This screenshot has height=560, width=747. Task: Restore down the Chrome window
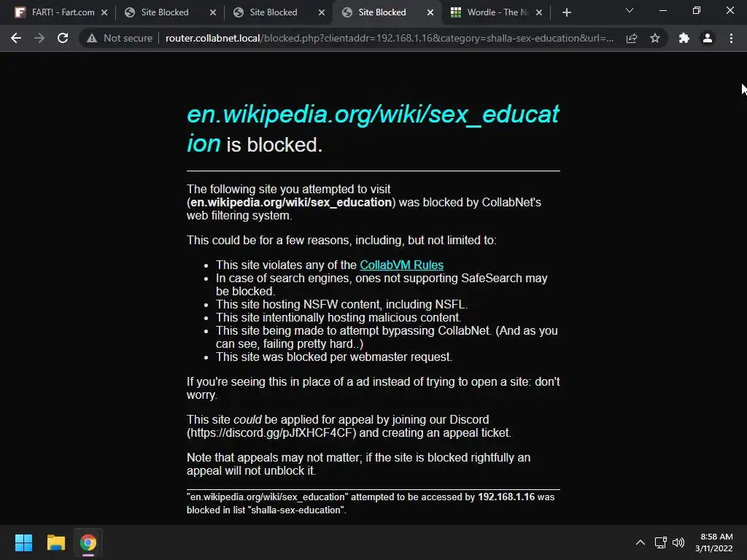697,10
